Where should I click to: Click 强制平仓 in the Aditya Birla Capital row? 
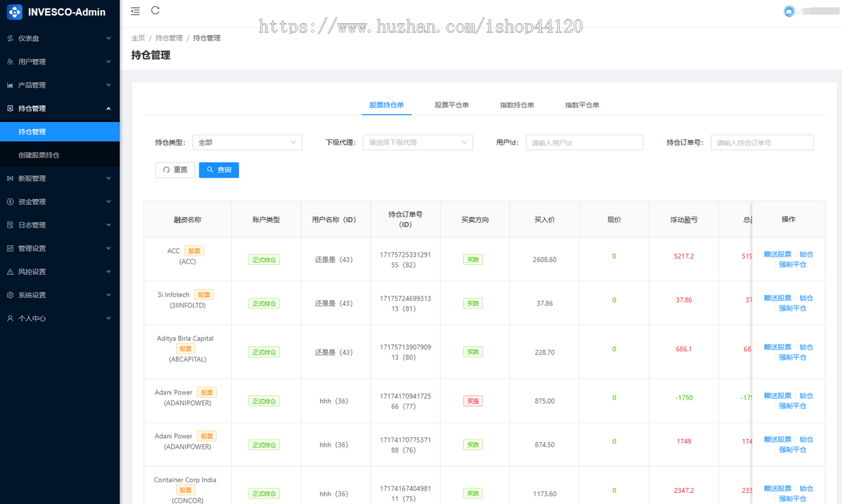pyautogui.click(x=793, y=357)
